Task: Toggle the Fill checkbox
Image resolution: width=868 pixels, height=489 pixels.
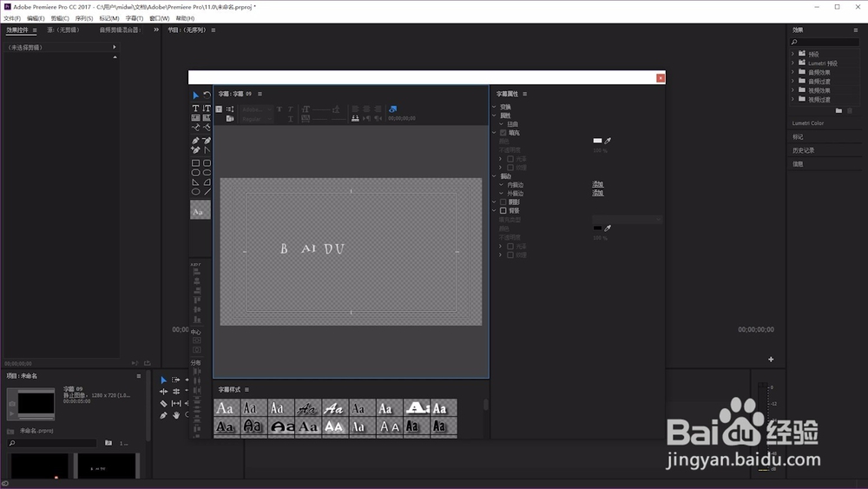Action: pos(503,133)
